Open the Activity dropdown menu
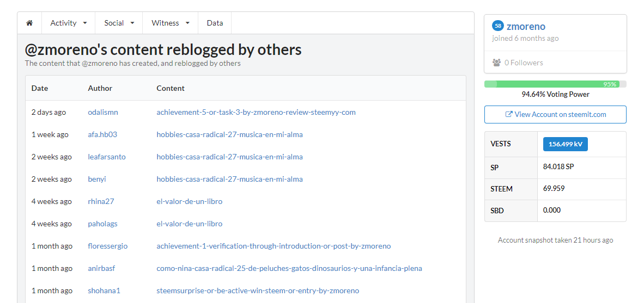The height and width of the screenshot is (303, 644). click(x=69, y=23)
